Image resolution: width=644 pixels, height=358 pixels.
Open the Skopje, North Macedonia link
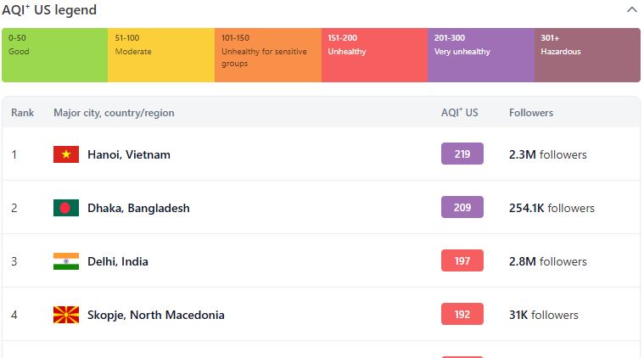point(155,315)
